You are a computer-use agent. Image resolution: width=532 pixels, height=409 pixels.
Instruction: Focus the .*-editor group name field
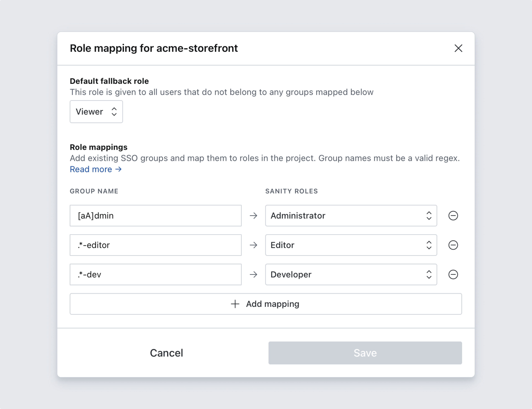155,245
